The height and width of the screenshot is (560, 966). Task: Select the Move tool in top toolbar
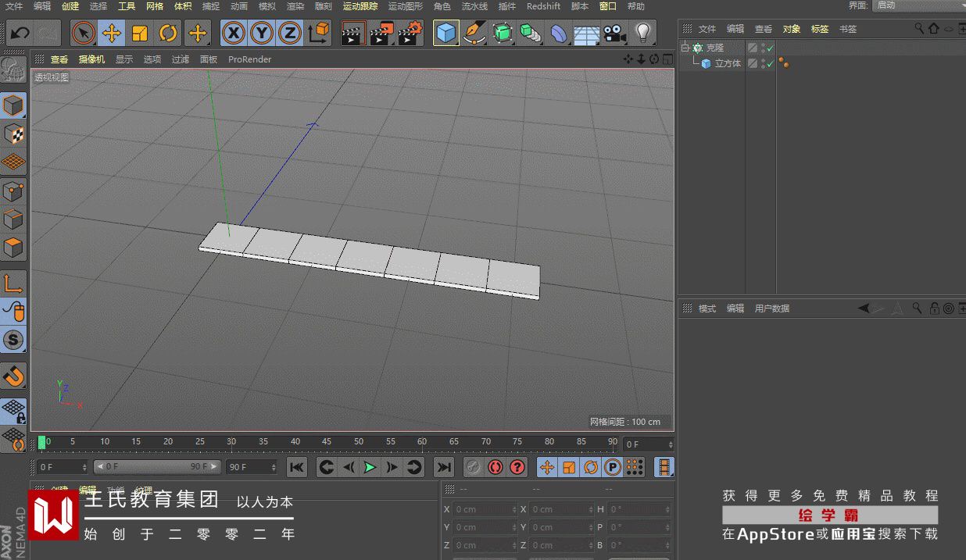pos(112,33)
